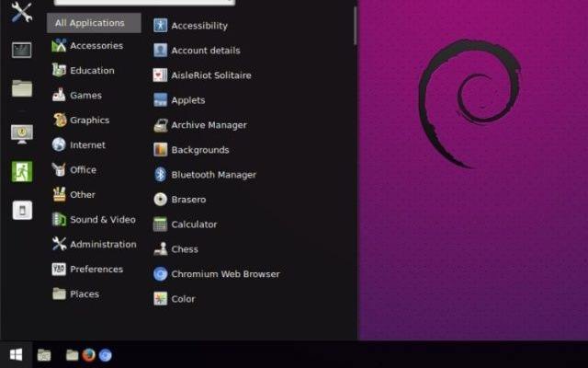Launch the terminal from favorites sidebar
Image resolution: width=588 pixels, height=368 pixels.
[22, 50]
